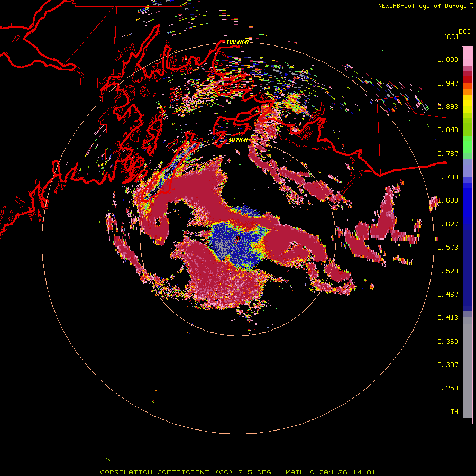
Task: Select the 0.573 legend value
Action: (x=448, y=248)
